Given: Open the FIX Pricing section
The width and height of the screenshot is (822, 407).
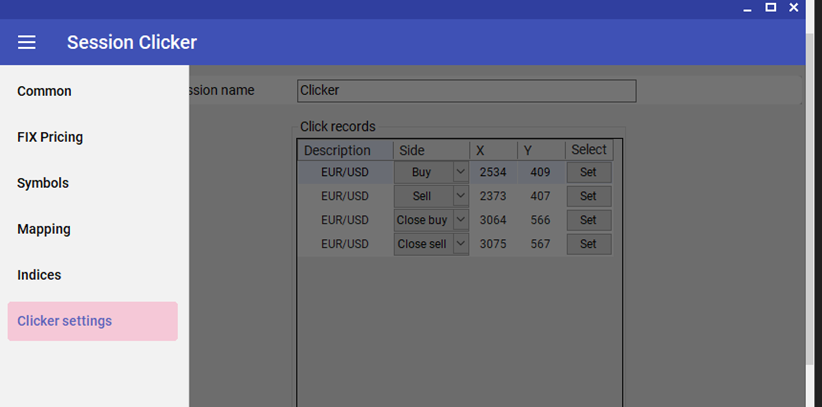Looking at the screenshot, I should click(x=50, y=137).
